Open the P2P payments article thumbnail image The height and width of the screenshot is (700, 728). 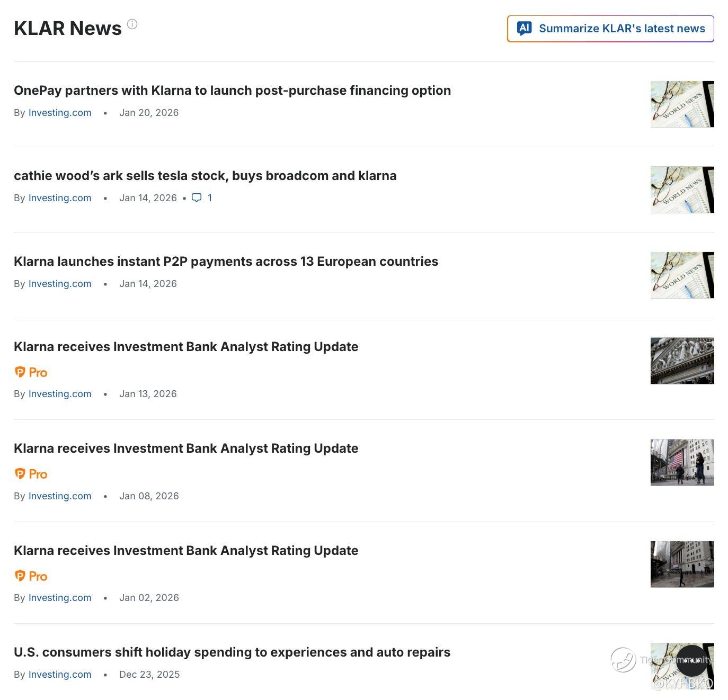[682, 275]
